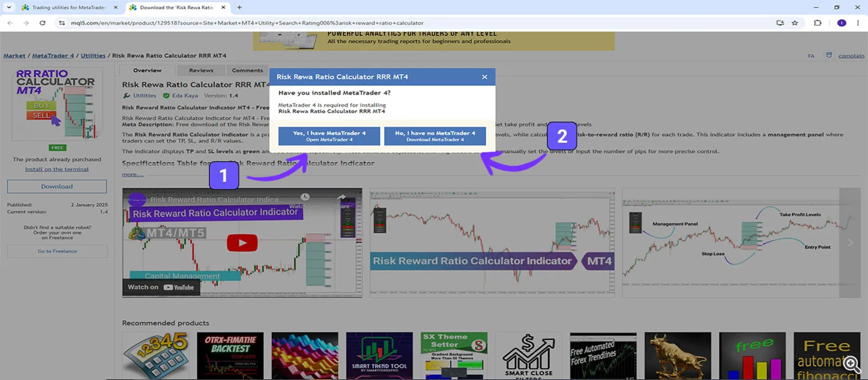Expand description with the 'more...' link
The height and width of the screenshot is (380, 868).
[133, 174]
